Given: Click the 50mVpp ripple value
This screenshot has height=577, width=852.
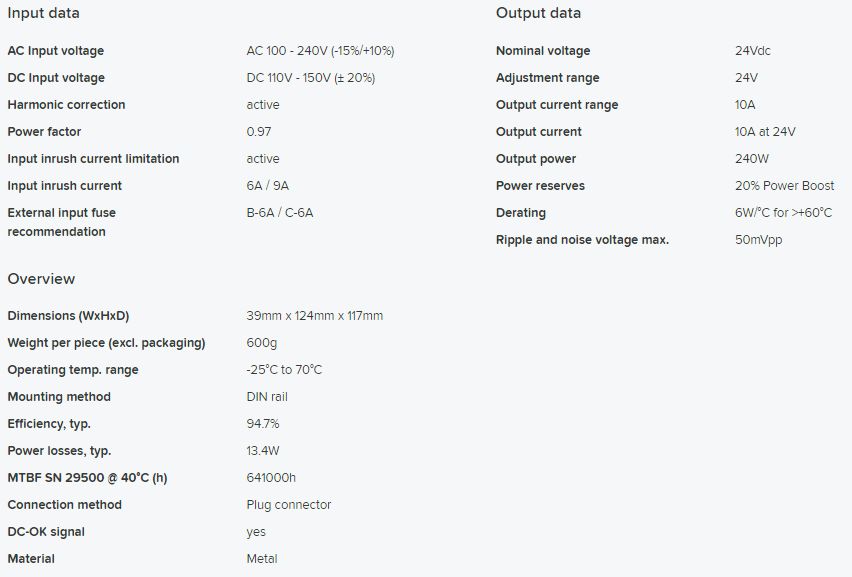Looking at the screenshot, I should coord(759,240).
